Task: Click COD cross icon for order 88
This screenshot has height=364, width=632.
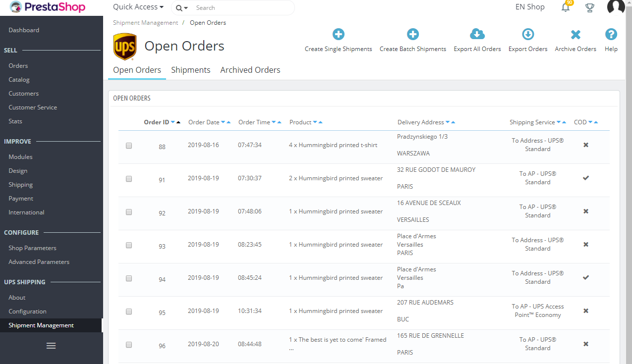Action: pyautogui.click(x=586, y=145)
